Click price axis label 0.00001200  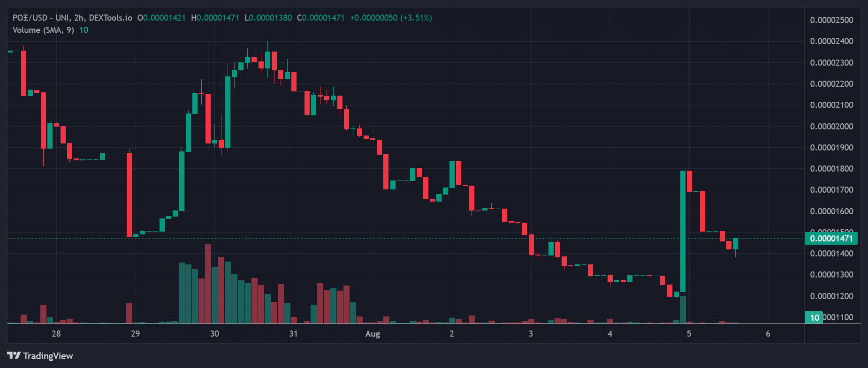831,296
